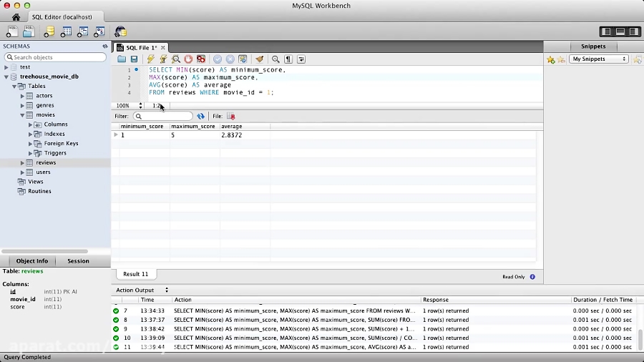Toggle continue-on-error execution icon

[201, 59]
